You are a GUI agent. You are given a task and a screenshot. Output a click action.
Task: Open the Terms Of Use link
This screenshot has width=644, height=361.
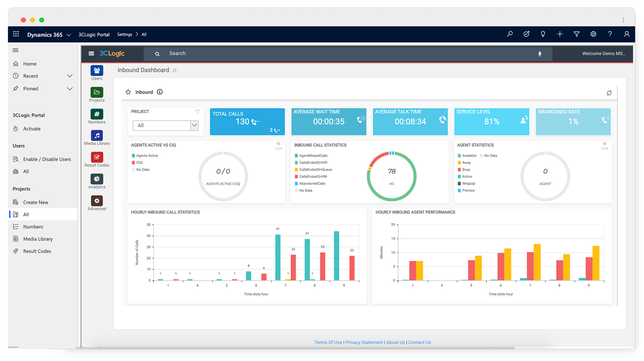click(x=328, y=342)
